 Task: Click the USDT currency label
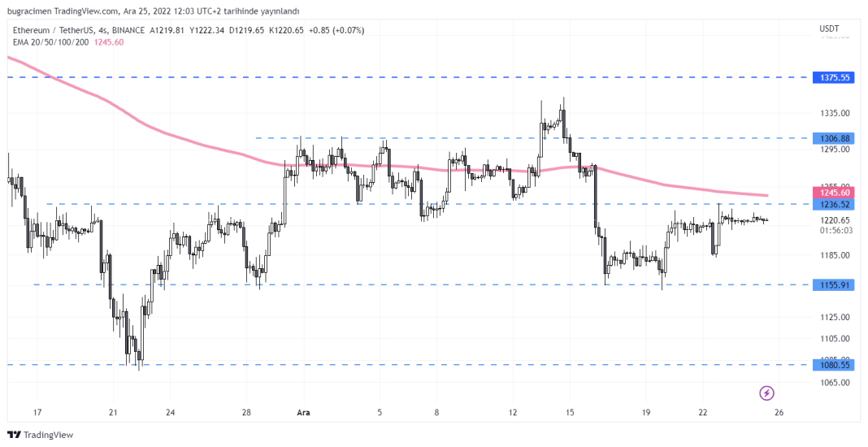[x=829, y=30]
